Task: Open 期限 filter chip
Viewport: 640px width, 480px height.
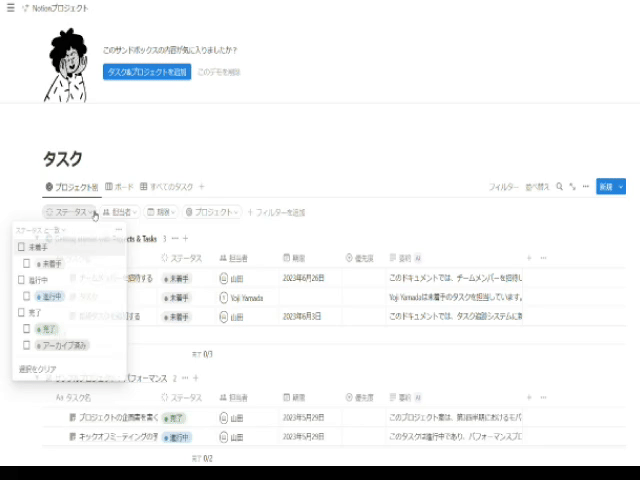Action: (162, 212)
